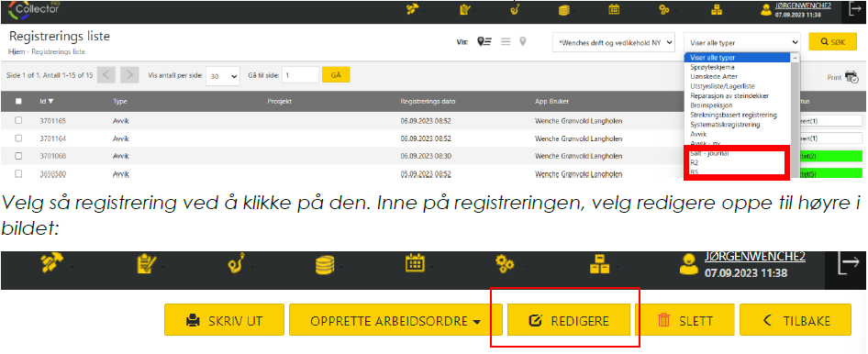Click stacked boxes icon in Registrerings liste header bar
The image size is (868, 354).
coord(717,9)
